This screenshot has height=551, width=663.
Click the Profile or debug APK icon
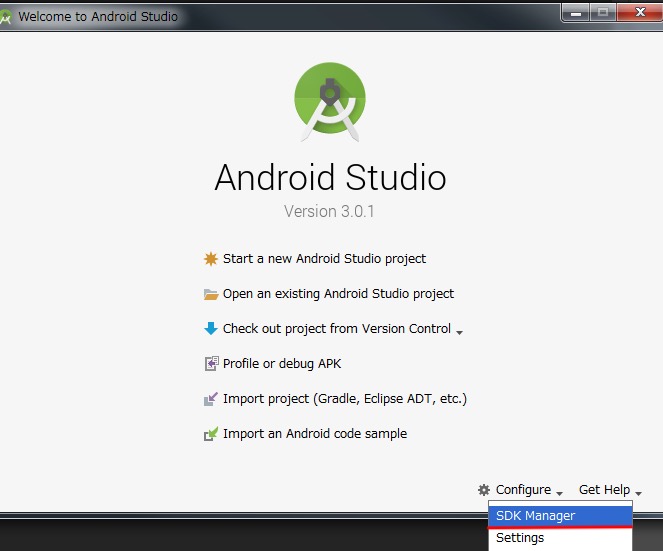[211, 364]
